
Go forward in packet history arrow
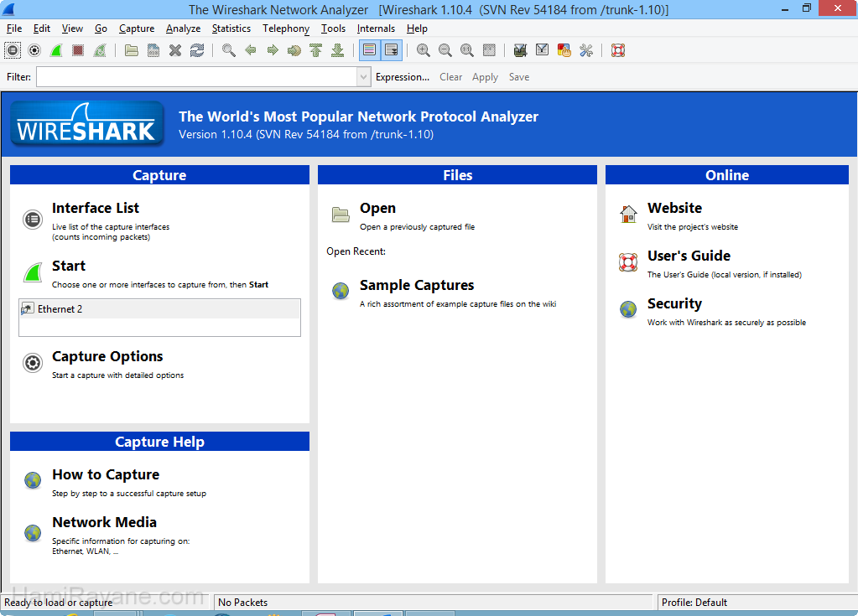click(273, 50)
